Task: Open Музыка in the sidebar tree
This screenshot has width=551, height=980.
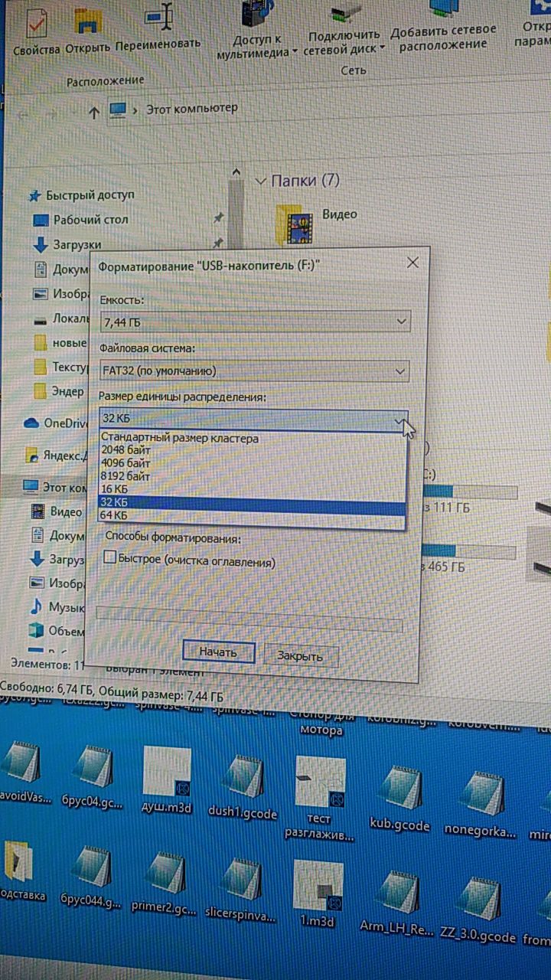Action: (x=57, y=606)
